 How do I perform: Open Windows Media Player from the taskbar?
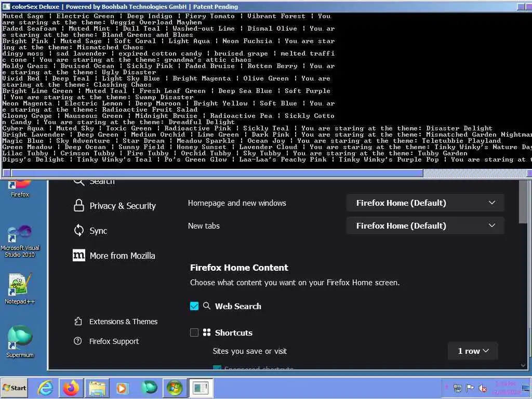click(122, 388)
